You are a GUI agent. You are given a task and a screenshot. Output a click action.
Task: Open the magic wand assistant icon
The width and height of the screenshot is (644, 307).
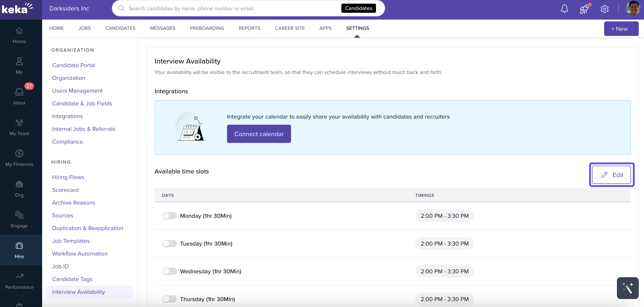[x=628, y=288]
